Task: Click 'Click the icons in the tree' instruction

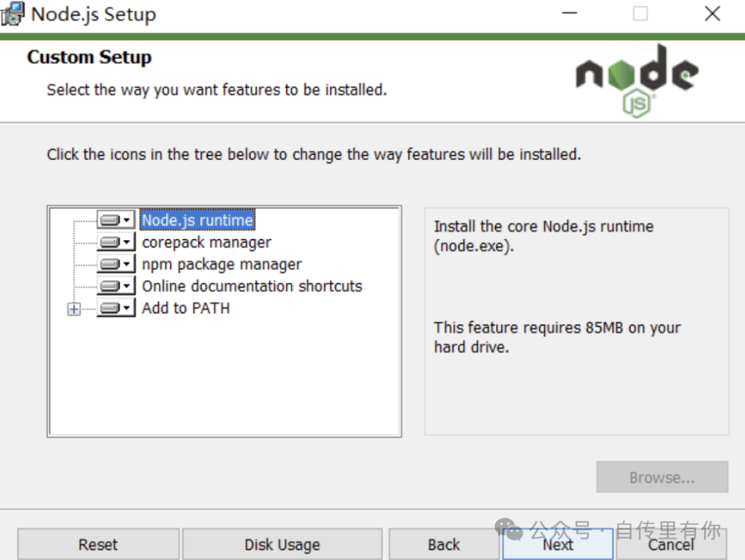Action: (x=314, y=154)
